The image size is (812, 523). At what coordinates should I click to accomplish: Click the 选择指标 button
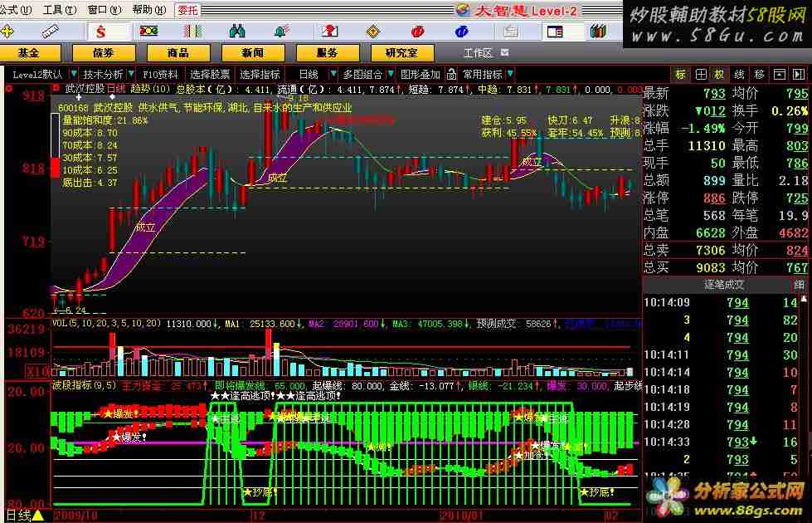[260, 74]
